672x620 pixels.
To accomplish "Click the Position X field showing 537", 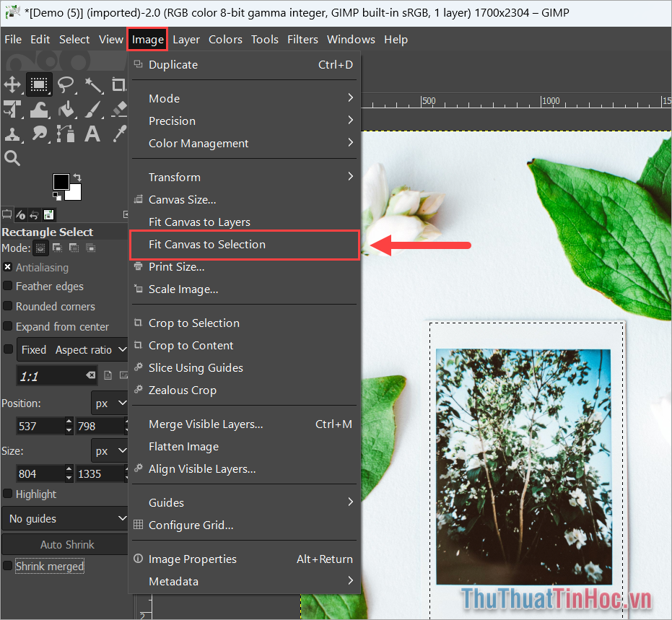I will point(40,426).
